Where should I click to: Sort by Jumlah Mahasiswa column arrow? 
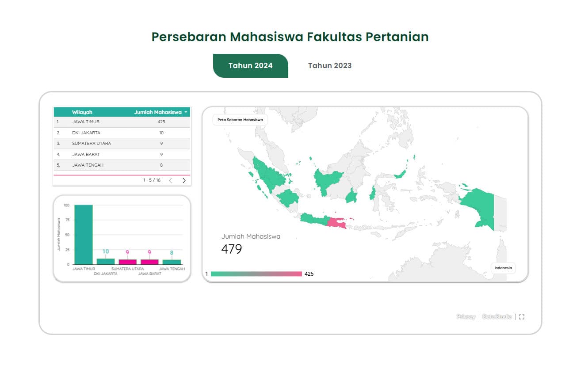(186, 113)
